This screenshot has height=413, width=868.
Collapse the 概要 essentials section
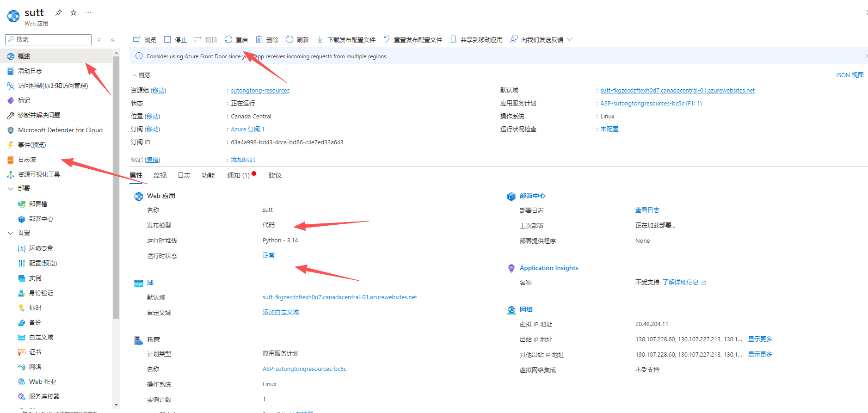(134, 75)
